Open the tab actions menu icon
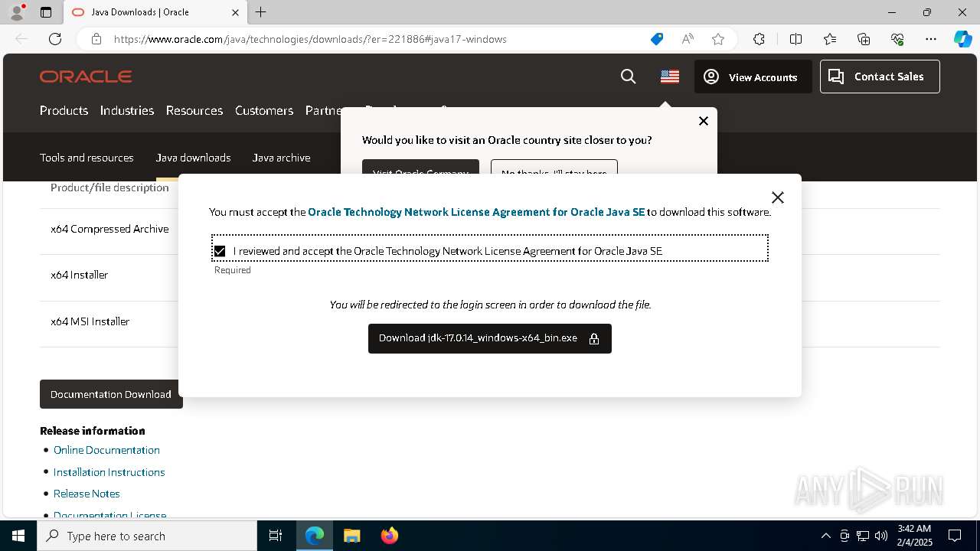 [46, 12]
